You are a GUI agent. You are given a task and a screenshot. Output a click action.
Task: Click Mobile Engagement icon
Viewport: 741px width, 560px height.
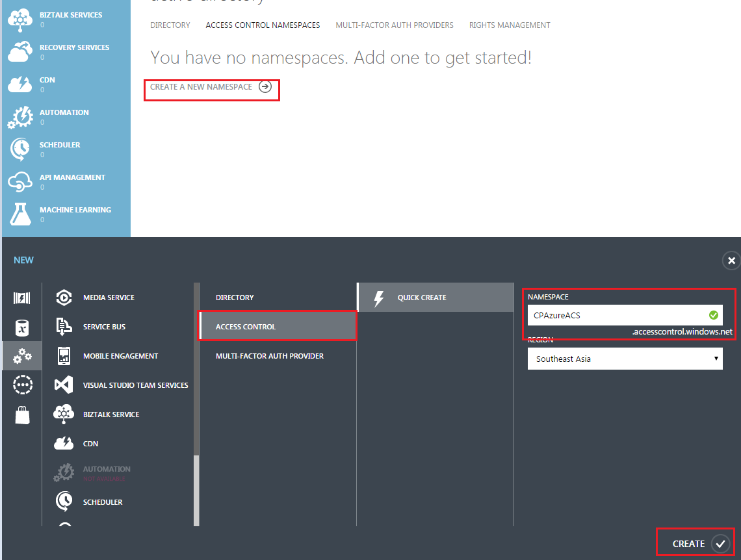(x=64, y=356)
